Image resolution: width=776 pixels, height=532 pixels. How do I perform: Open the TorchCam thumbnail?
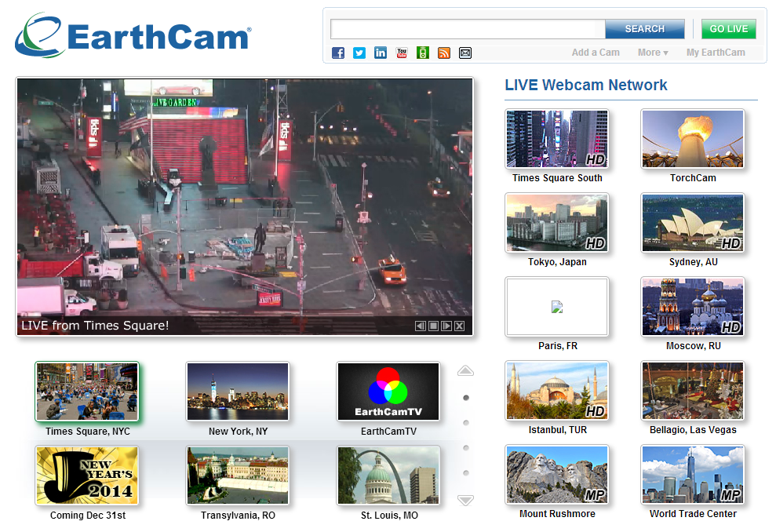click(693, 139)
